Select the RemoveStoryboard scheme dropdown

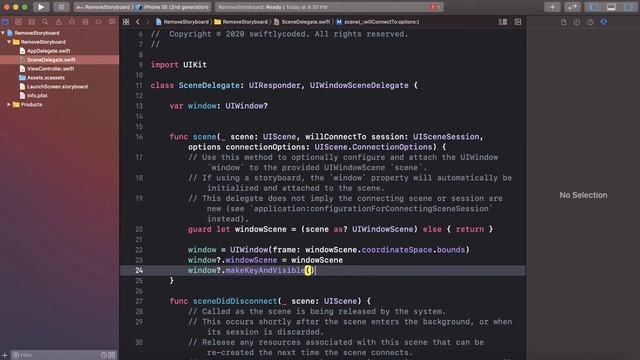(x=104, y=7)
